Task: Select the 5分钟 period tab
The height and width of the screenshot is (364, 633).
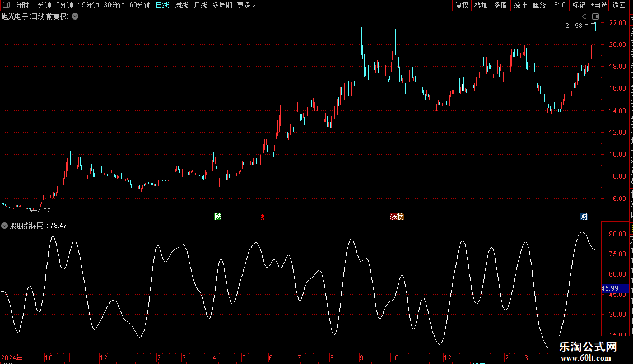Action: tap(64, 5)
